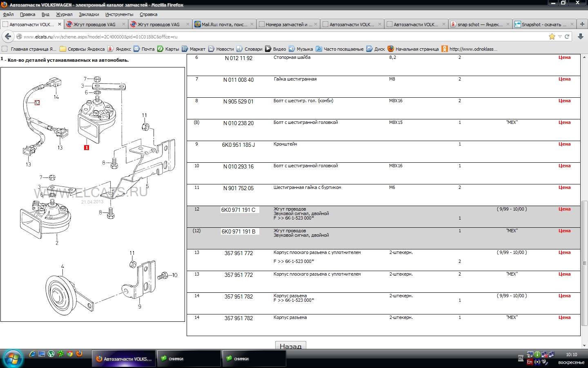Open a new tab with the plus button
588x368 pixels.
pos(582,24)
